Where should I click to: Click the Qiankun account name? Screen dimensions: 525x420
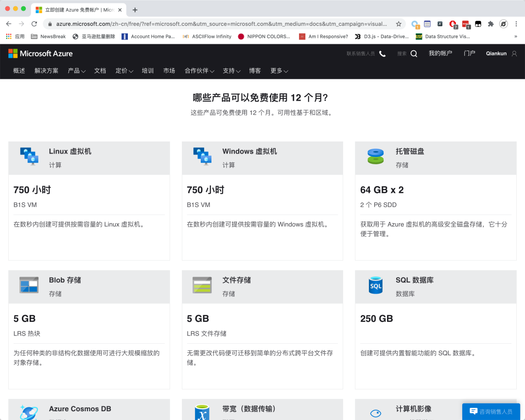click(x=496, y=53)
